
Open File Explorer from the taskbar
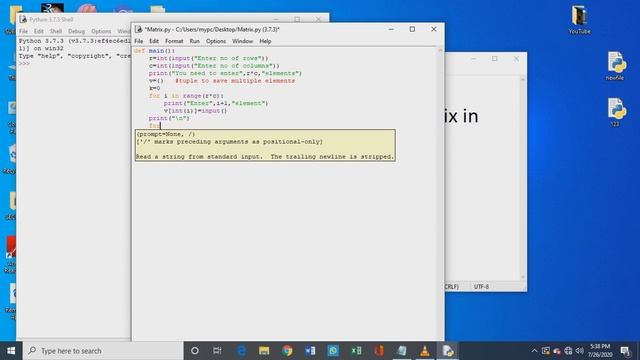click(x=264, y=351)
